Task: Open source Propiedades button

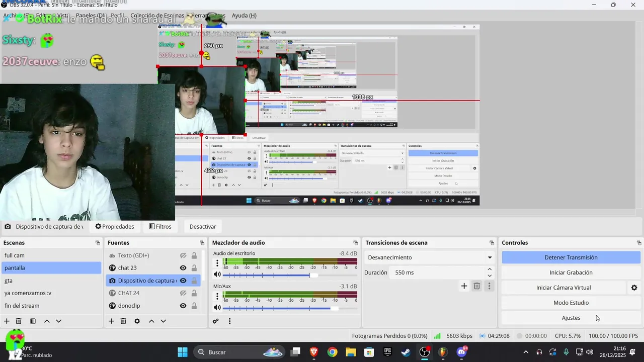Action: tap(115, 227)
